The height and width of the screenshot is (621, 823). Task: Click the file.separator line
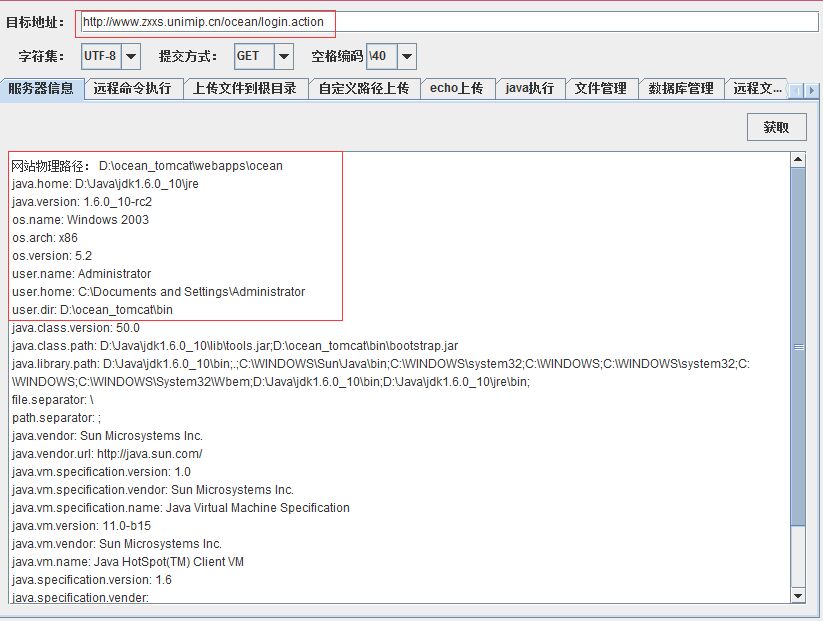(x=52, y=399)
